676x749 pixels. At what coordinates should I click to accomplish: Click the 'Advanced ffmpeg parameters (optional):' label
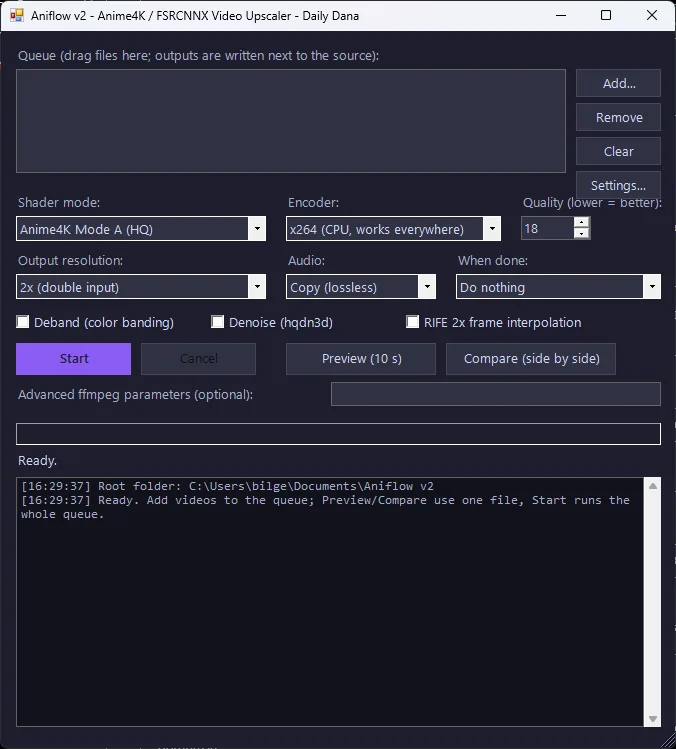pos(135,395)
